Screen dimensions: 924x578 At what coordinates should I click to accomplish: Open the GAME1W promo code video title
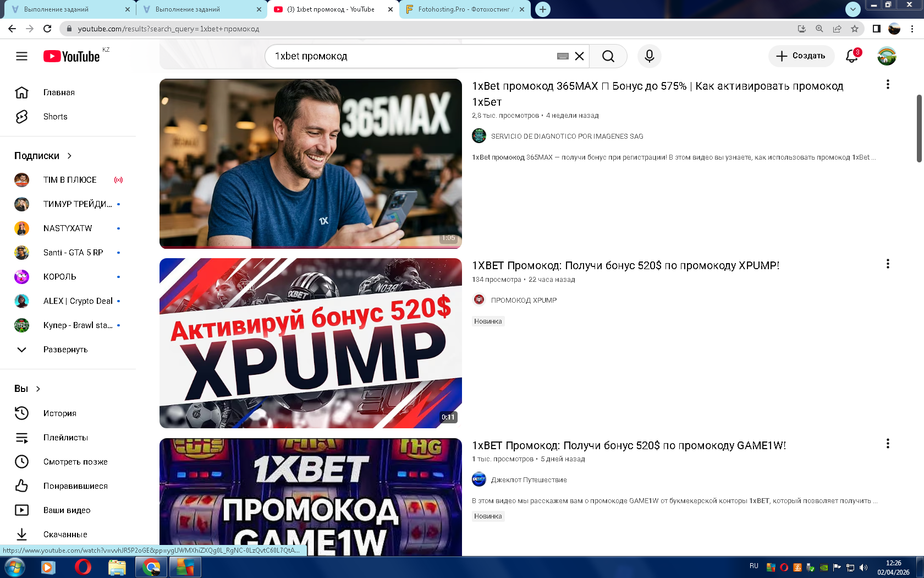(x=629, y=445)
